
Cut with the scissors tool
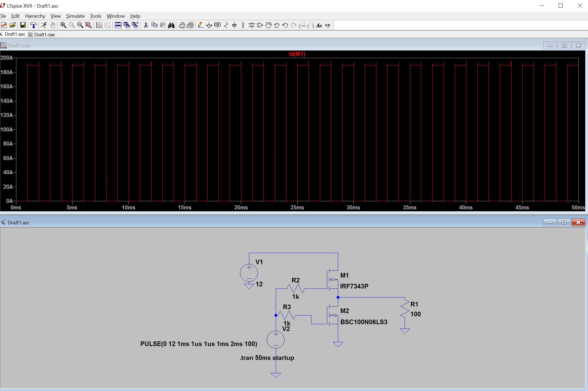pyautogui.click(x=146, y=25)
